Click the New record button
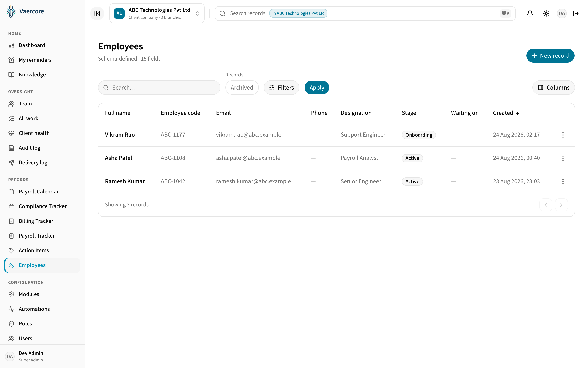The image size is (588, 368). coord(550,56)
